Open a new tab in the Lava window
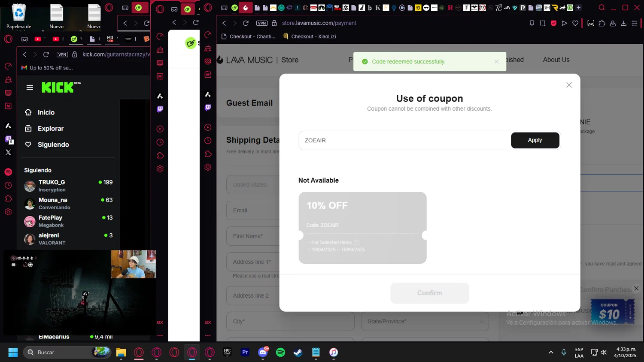 point(578,8)
